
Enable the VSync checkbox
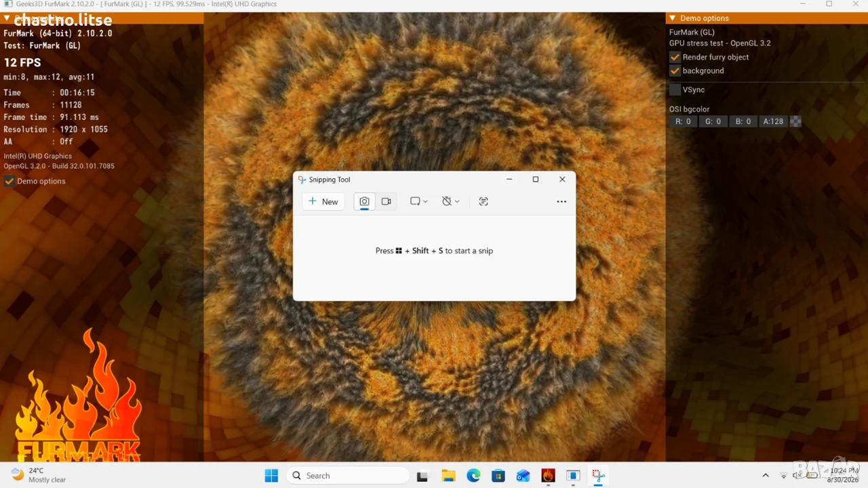tap(675, 89)
